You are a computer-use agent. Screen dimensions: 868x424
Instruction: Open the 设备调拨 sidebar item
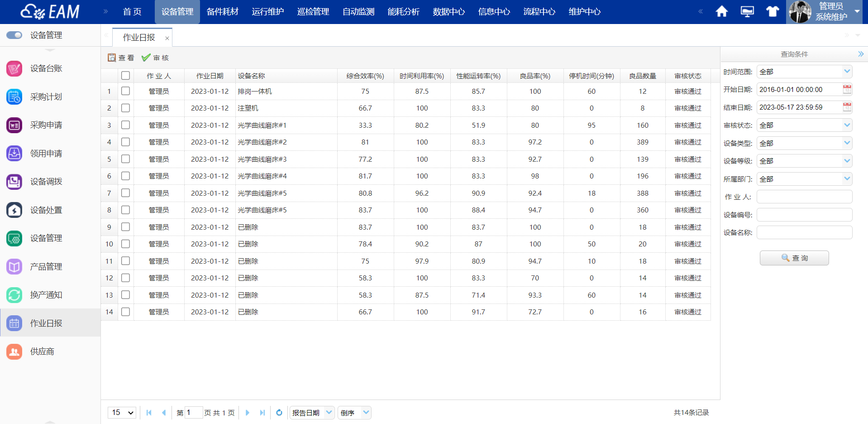tap(50, 182)
